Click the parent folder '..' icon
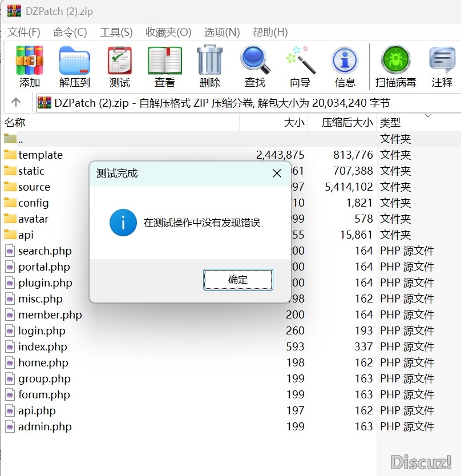The image size is (461, 476). pos(10,139)
